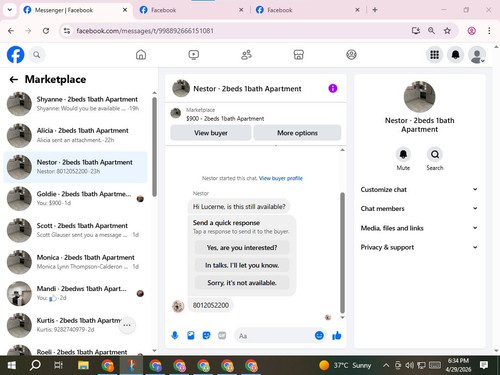Open the Chrome three-dot menu
Screen dimensions: 500x375
pyautogui.click(x=489, y=31)
